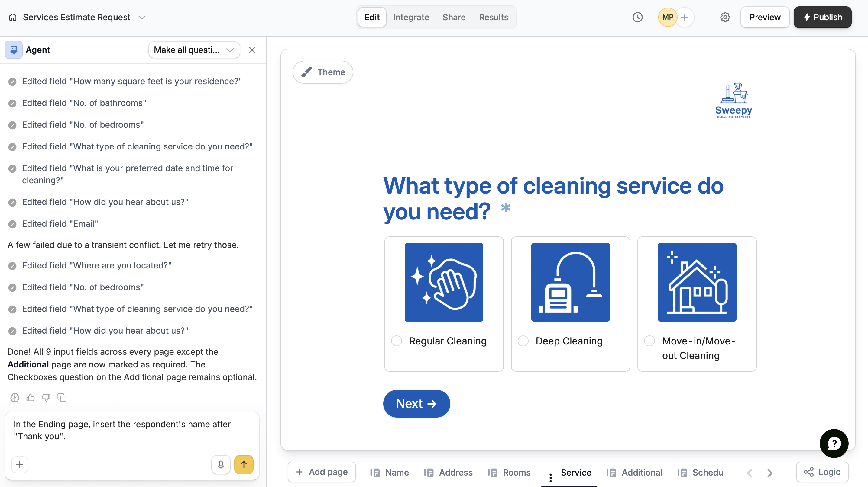This screenshot has height=487, width=868.
Task: Open form settings gear
Action: coord(725,17)
